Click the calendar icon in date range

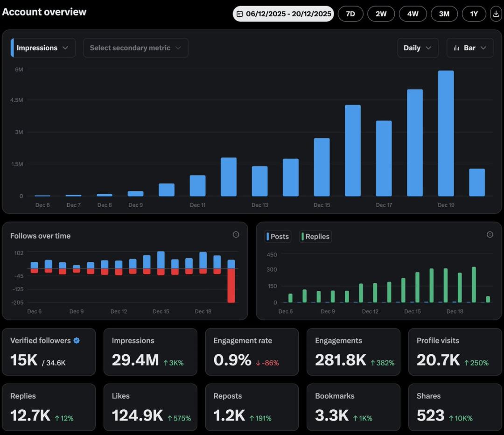tap(240, 14)
